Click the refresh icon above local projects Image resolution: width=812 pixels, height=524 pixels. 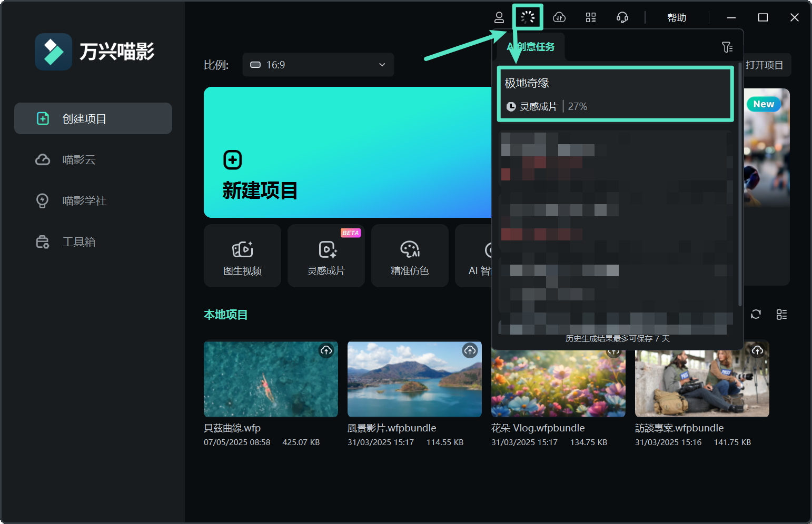pos(756,314)
